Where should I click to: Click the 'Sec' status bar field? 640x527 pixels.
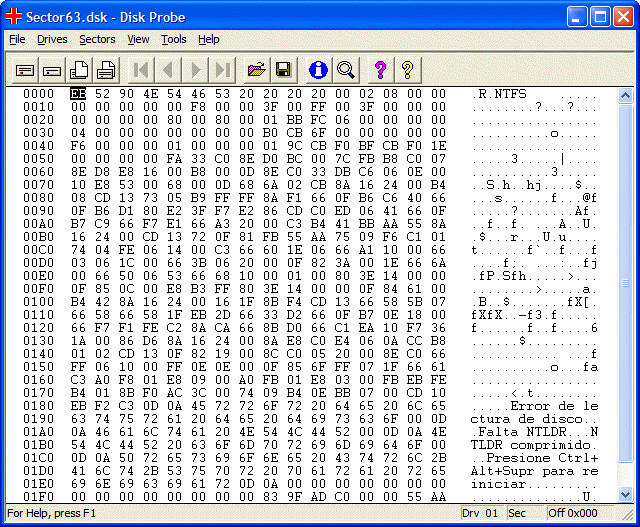[x=525, y=513]
